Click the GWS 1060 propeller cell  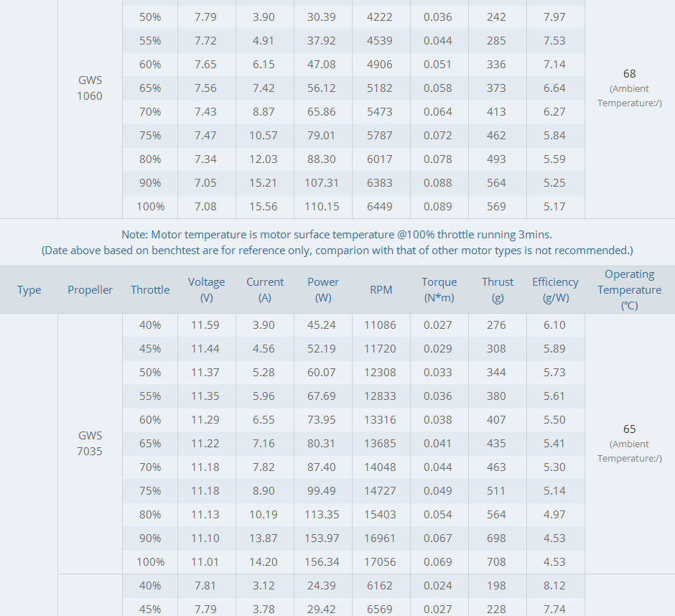tap(90, 88)
